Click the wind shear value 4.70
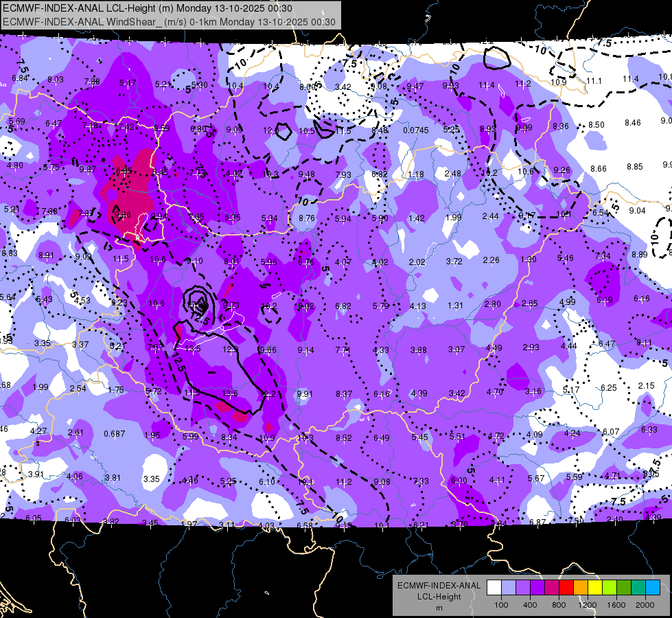Viewport: 672px width, 618px height. click(495, 391)
